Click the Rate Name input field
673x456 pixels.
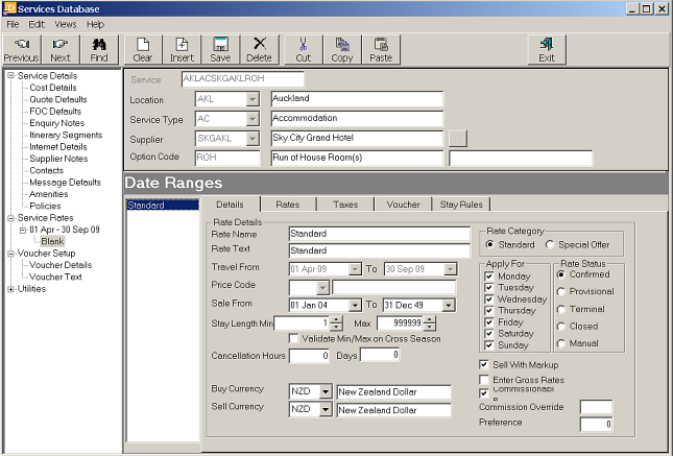378,234
